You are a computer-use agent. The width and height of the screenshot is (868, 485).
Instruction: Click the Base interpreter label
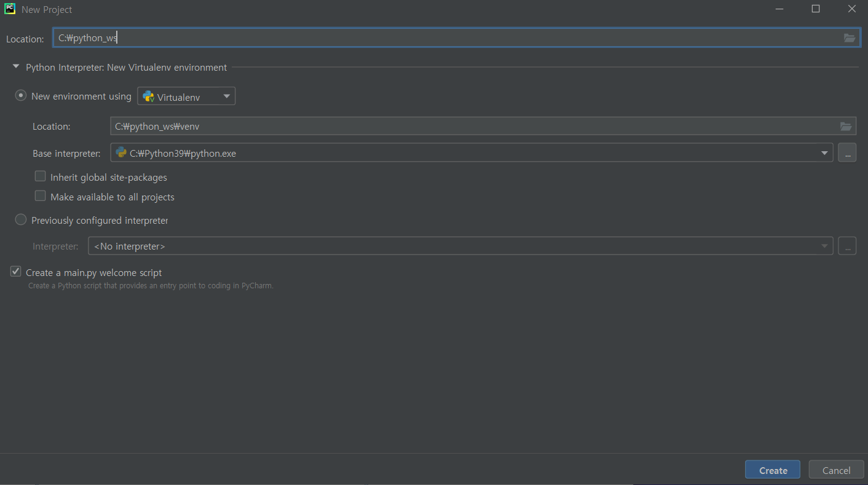point(66,153)
